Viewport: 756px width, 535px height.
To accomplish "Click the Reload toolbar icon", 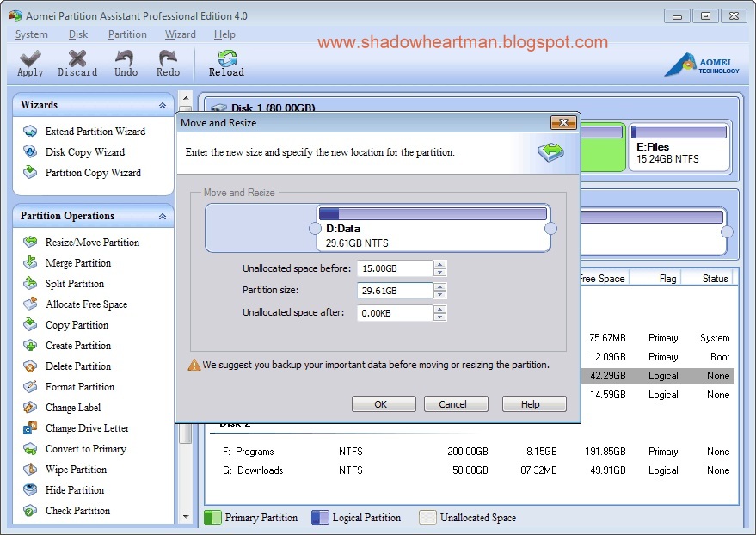I will (x=226, y=58).
